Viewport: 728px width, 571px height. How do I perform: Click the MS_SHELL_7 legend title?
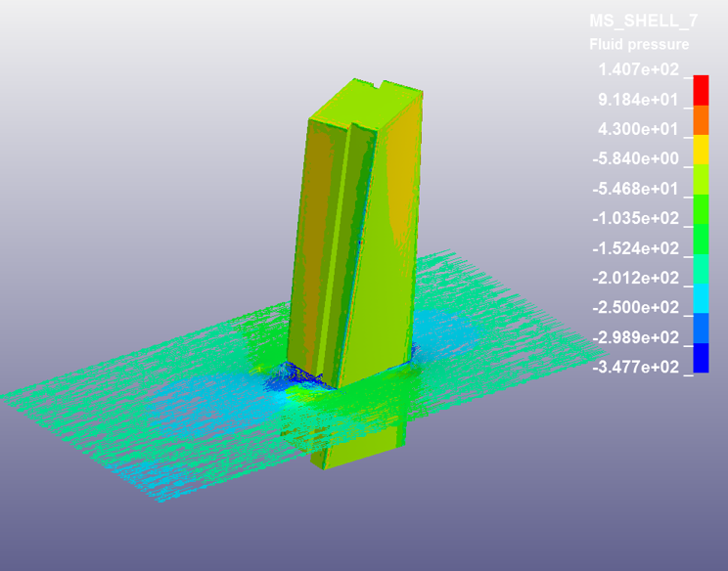coord(644,21)
